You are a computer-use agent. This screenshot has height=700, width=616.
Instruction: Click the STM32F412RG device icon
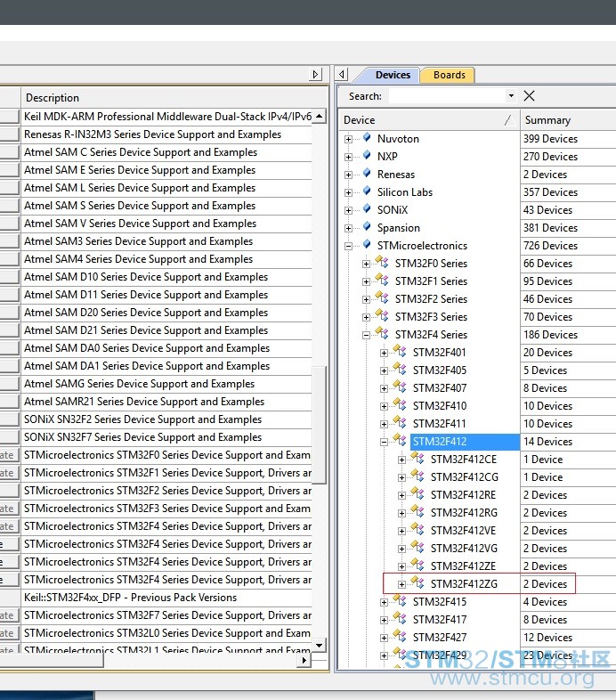(x=417, y=512)
